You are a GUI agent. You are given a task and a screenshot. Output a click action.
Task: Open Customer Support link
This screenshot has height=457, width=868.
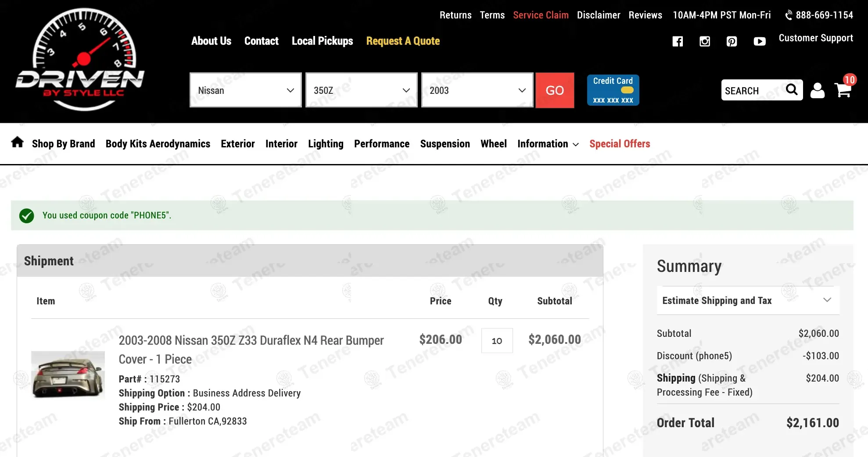click(816, 38)
